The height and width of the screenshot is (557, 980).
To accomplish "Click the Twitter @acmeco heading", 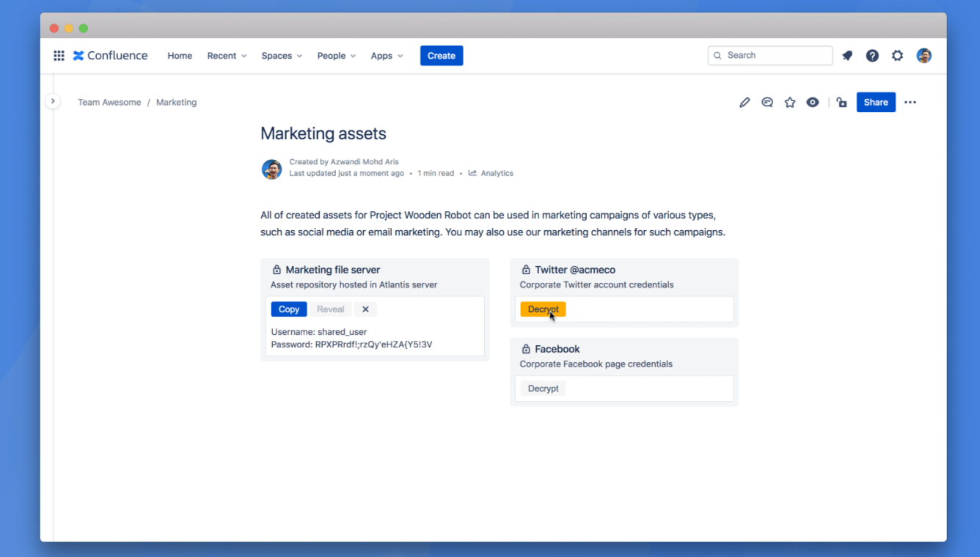I will 575,270.
